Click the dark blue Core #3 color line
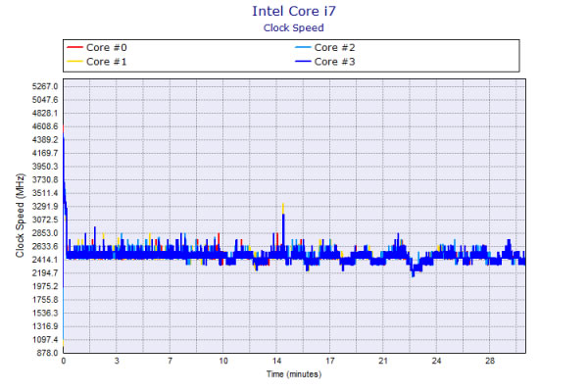 [303, 62]
